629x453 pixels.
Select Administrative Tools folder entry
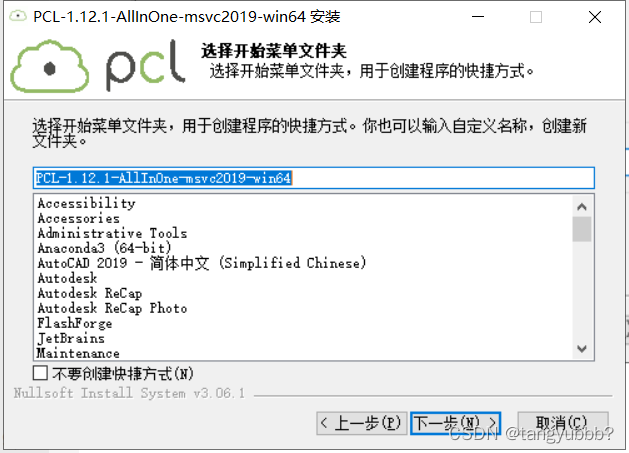(x=112, y=233)
